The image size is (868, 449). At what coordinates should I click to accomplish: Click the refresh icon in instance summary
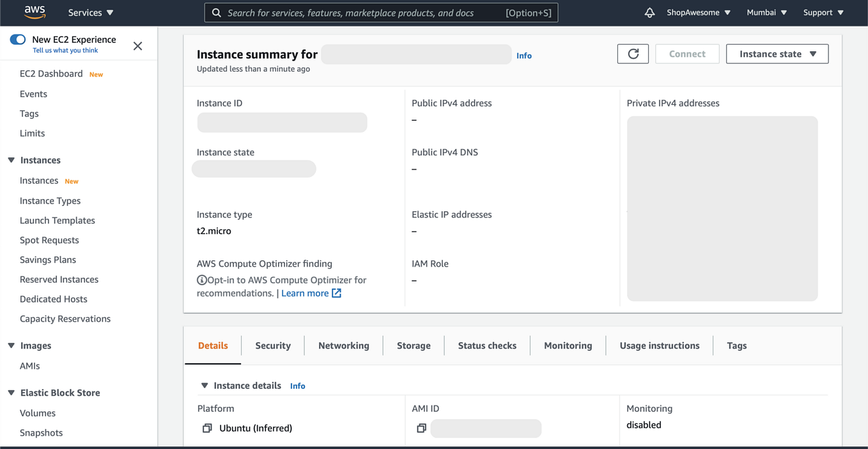click(x=632, y=54)
